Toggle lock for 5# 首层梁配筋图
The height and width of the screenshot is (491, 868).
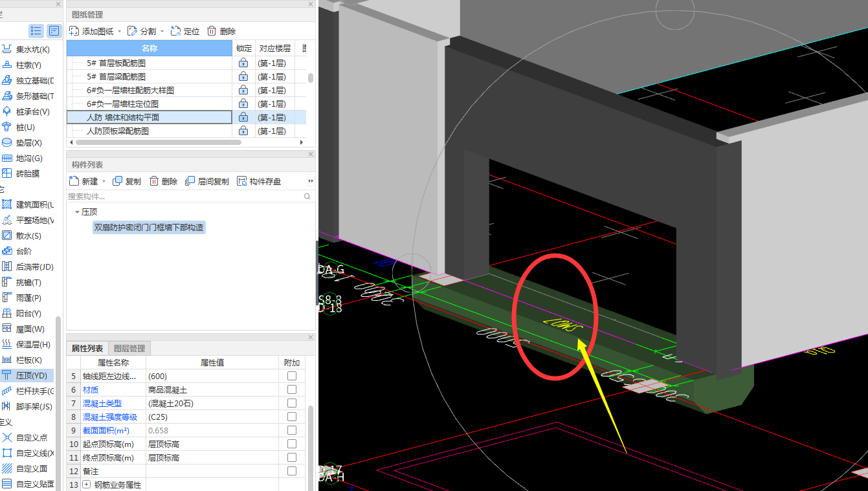tap(243, 76)
